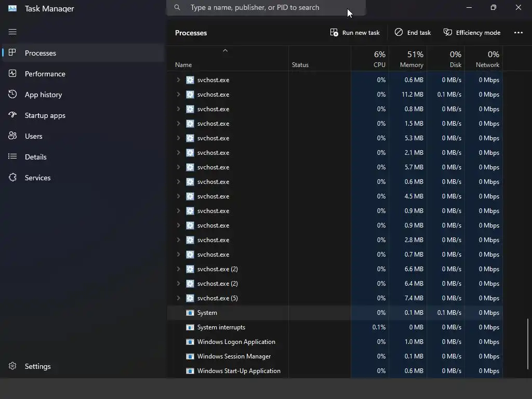Click the vertical scrollbar thumb
Image resolution: width=532 pixels, height=399 pixels.
pyautogui.click(x=528, y=343)
